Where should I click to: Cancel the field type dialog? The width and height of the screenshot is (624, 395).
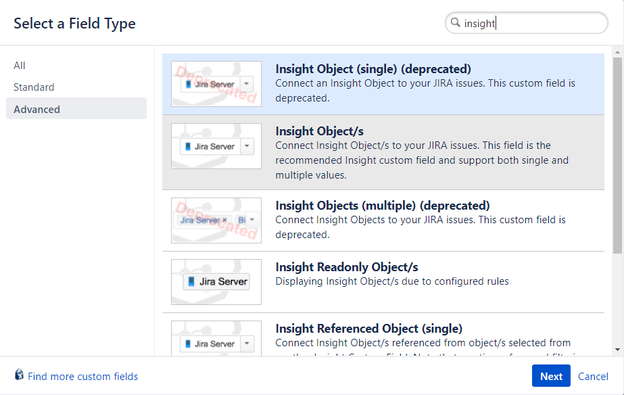pos(593,376)
